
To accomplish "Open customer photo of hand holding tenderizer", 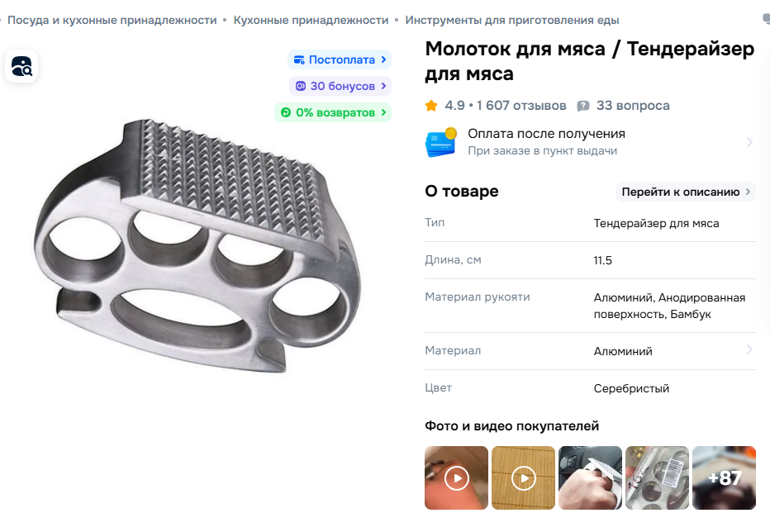I will click(x=590, y=478).
